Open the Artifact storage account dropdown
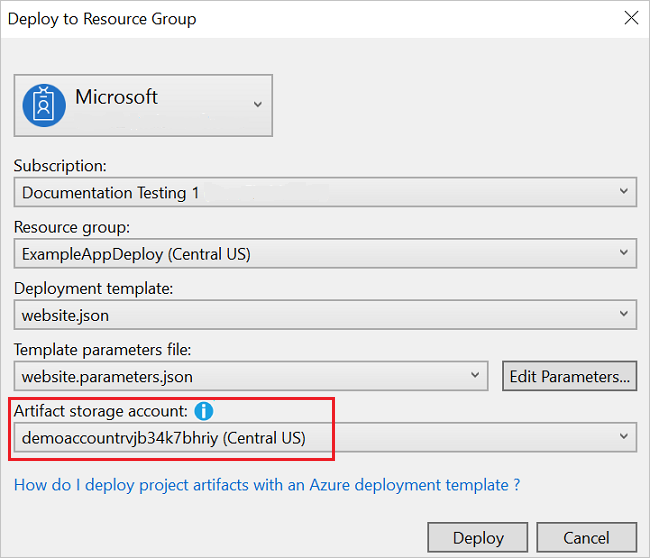 (x=325, y=437)
